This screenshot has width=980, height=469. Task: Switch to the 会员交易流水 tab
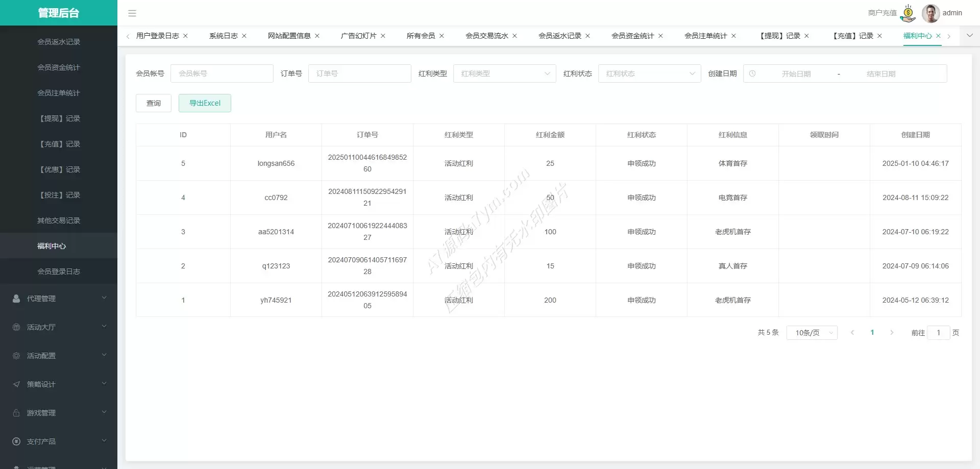(x=486, y=36)
